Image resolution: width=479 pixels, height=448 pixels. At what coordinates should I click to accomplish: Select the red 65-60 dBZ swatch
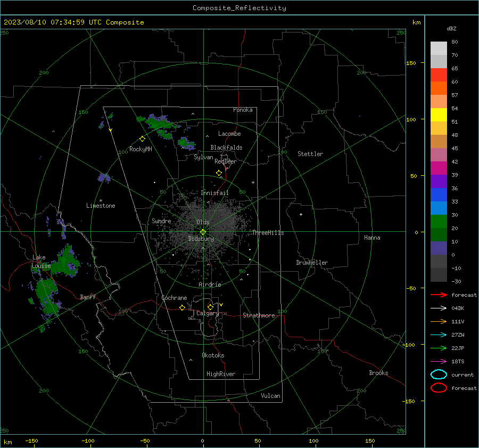point(439,75)
